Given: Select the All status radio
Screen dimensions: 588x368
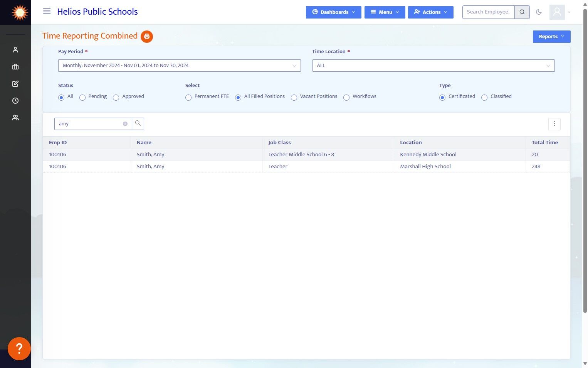Looking at the screenshot, I should 61,98.
